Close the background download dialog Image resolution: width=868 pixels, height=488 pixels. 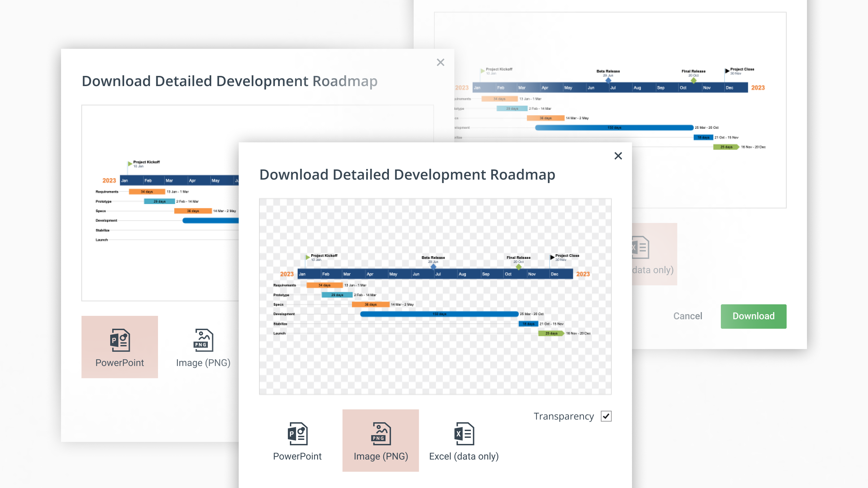tap(440, 62)
